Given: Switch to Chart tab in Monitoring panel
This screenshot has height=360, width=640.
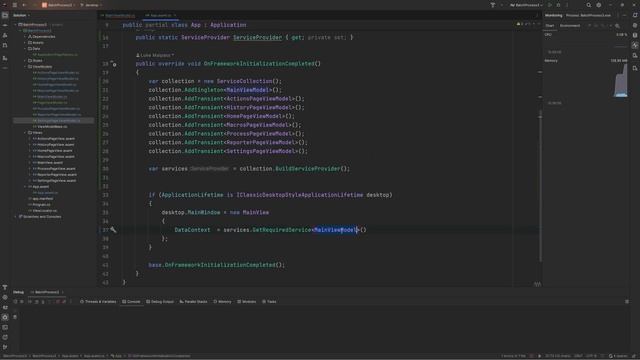Looking at the screenshot, I should [x=550, y=25].
